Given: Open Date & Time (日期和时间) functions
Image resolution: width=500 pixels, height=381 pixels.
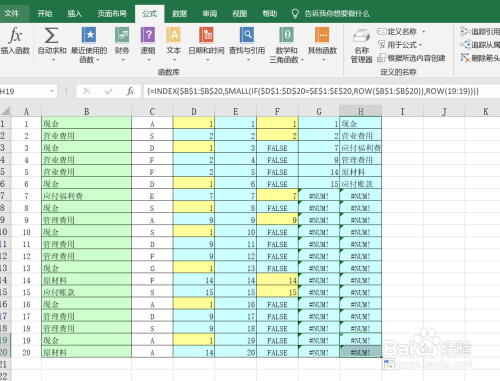Looking at the screenshot, I should [206, 44].
